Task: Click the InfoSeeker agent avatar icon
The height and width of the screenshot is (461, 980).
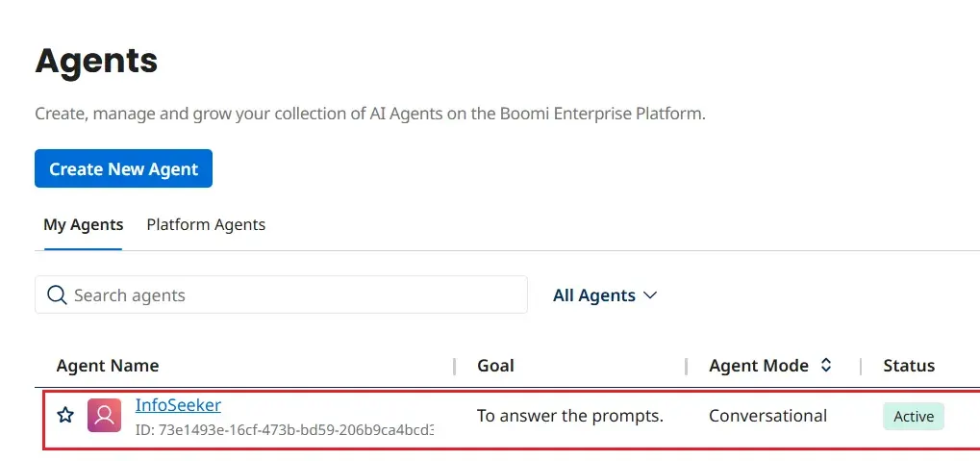Action: tap(104, 416)
